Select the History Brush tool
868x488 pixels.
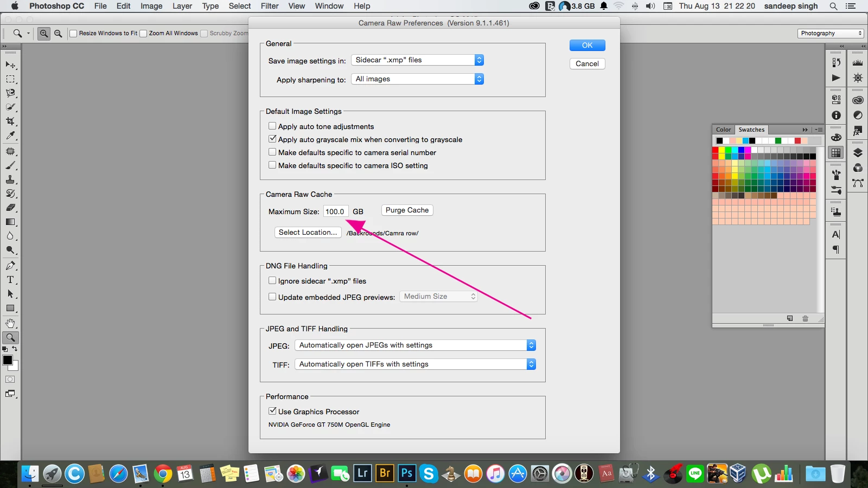click(10, 194)
